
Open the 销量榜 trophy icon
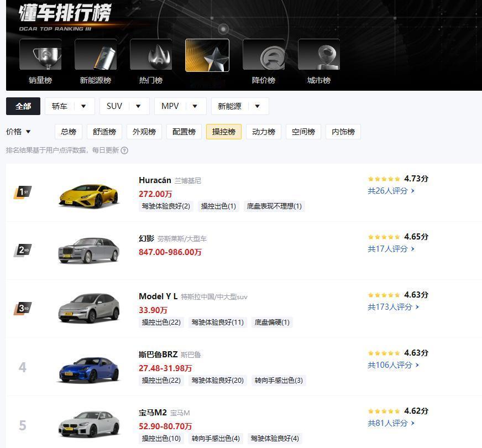coord(40,54)
